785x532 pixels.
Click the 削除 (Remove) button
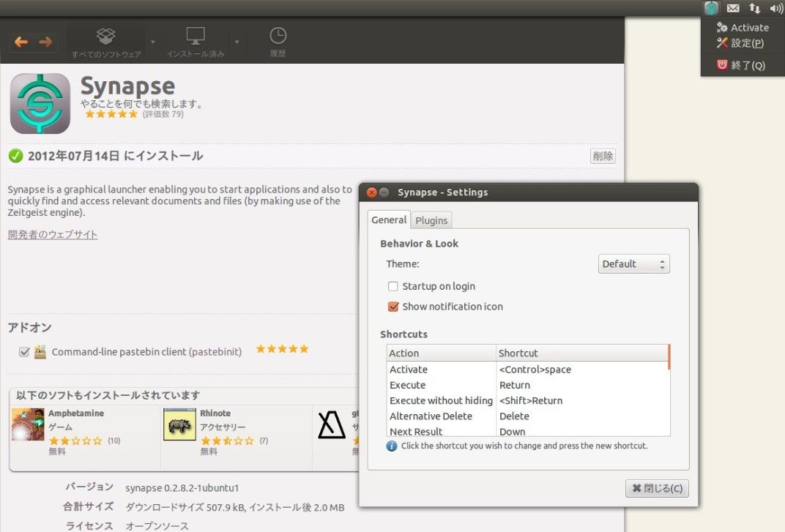click(603, 156)
